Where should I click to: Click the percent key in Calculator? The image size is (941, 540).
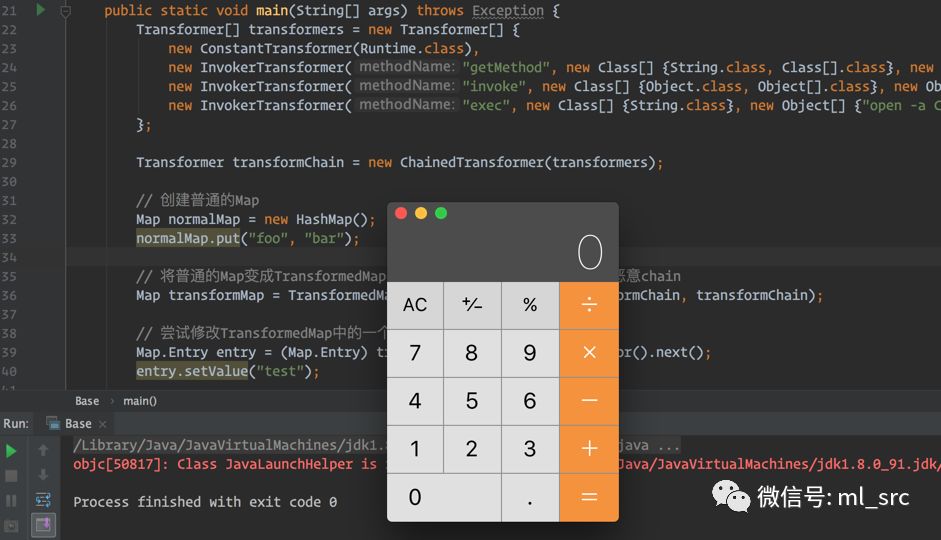click(530, 305)
